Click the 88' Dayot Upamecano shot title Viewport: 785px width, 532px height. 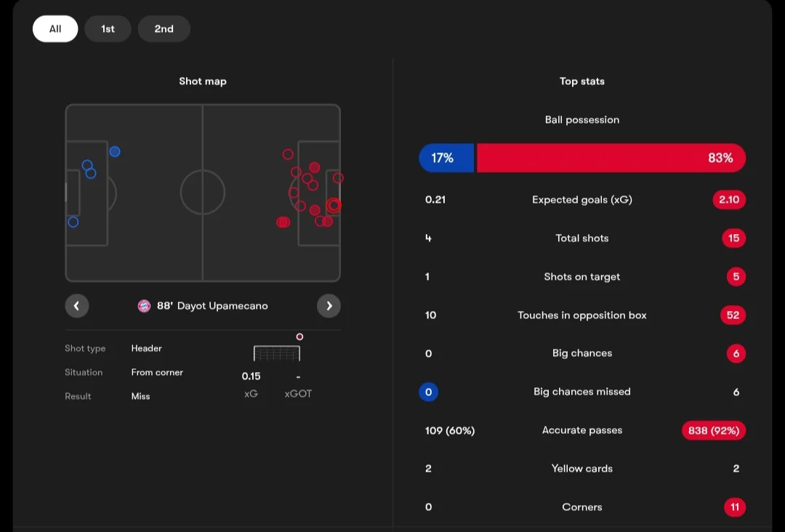212,306
